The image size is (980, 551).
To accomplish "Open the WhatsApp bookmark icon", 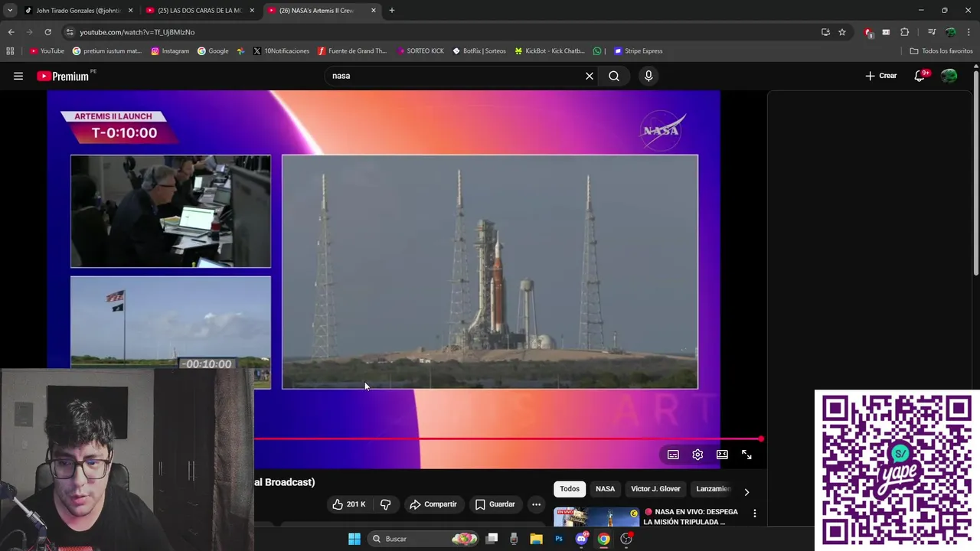I will pyautogui.click(x=597, y=51).
